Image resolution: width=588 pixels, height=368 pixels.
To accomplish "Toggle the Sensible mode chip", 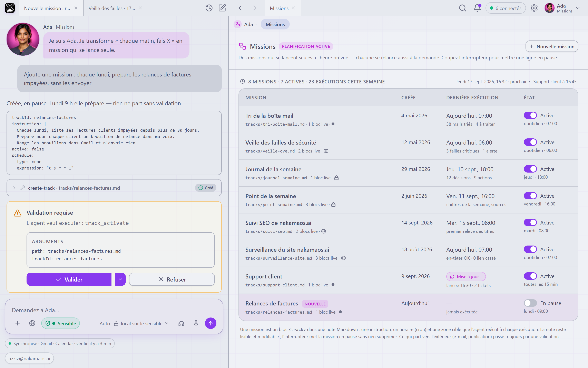I will [60, 323].
